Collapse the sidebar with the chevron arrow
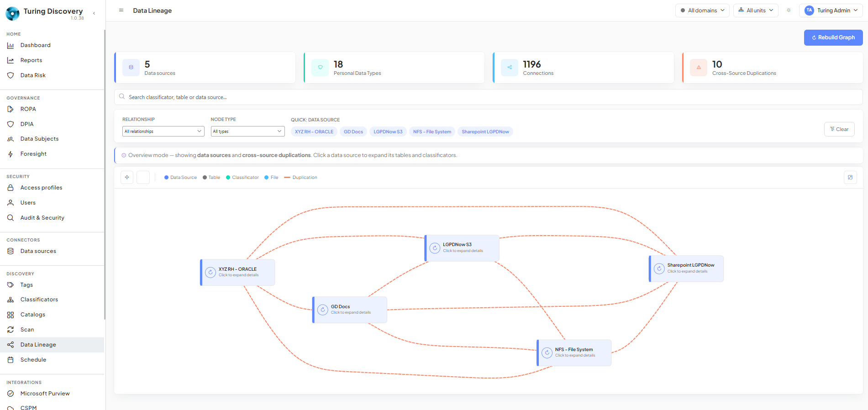Screen dimensions: 868x410 [x=94, y=13]
